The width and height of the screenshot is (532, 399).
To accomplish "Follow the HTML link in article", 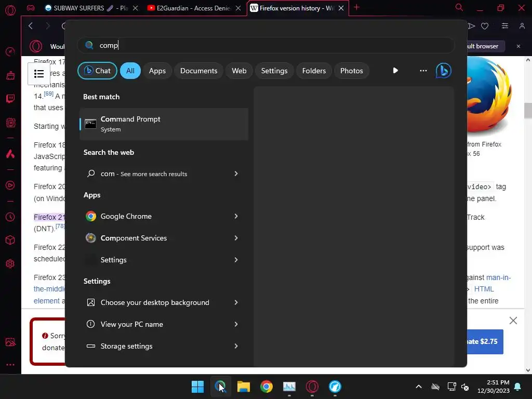I will tap(484, 289).
